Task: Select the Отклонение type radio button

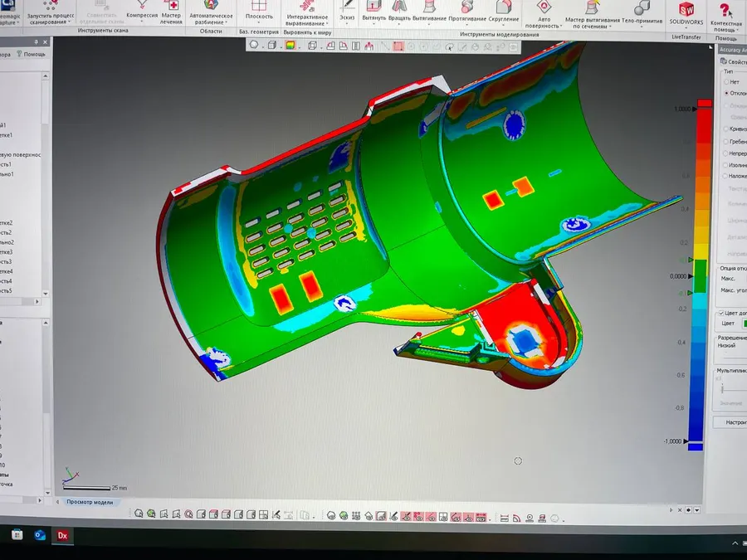Action: point(727,93)
